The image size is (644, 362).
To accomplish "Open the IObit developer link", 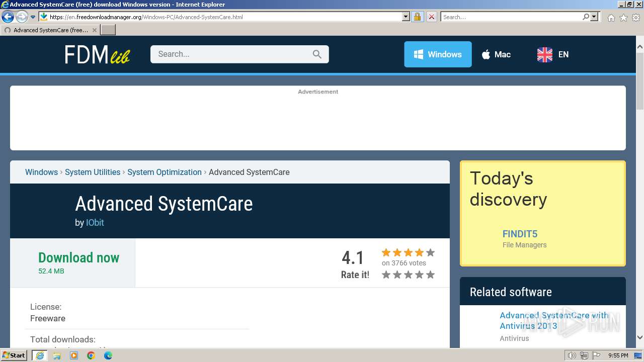I will (95, 222).
